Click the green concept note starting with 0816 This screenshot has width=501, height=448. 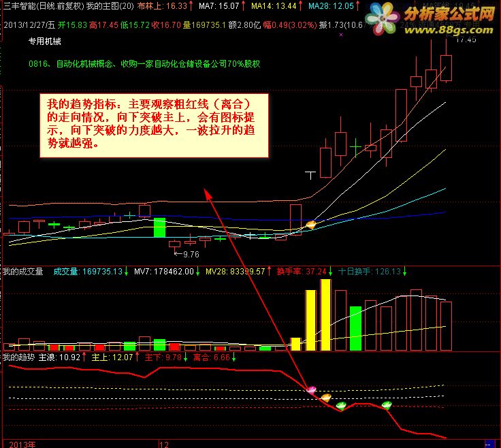tap(144, 63)
